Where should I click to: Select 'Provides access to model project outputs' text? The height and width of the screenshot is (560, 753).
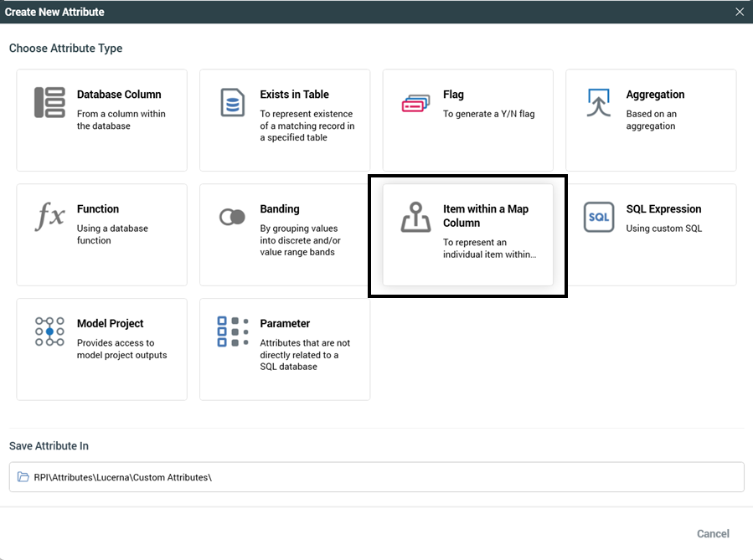coord(121,348)
